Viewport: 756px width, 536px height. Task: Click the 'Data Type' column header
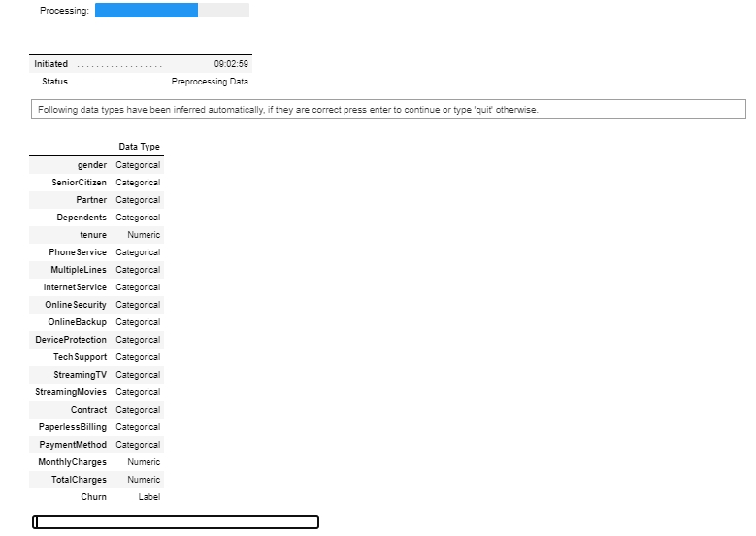[139, 147]
